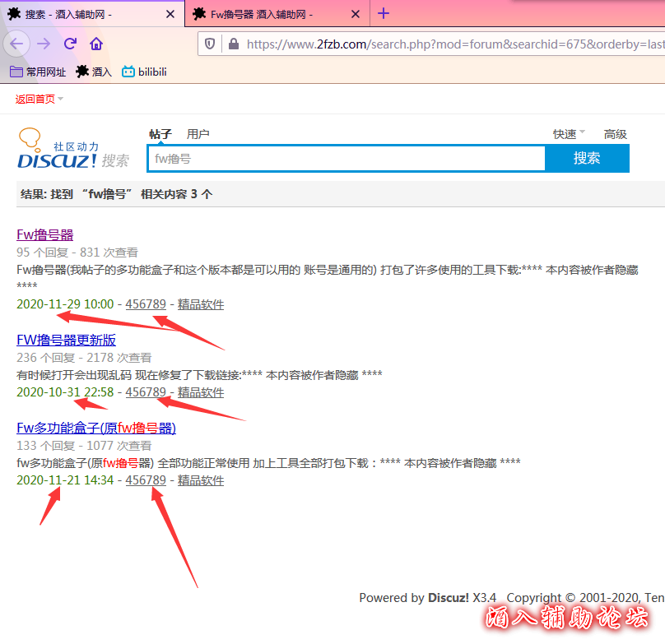This screenshot has width=665, height=644.
Task: Click the address bar URL
Action: [x=455, y=44]
